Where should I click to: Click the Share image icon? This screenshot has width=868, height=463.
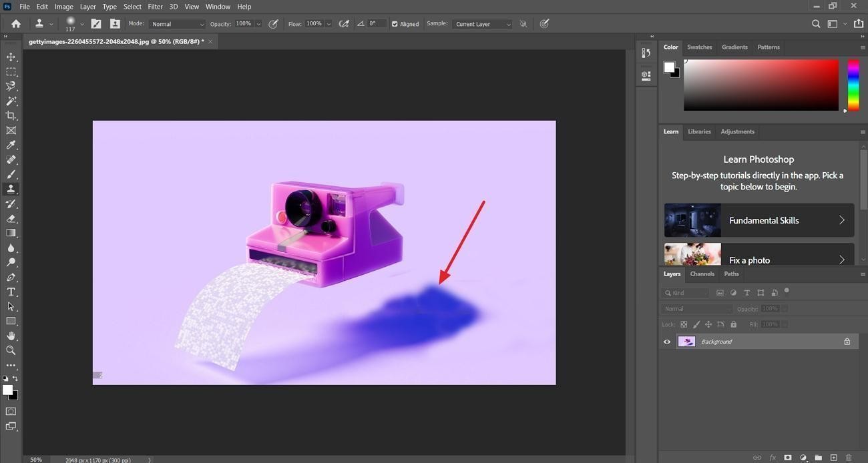(858, 23)
